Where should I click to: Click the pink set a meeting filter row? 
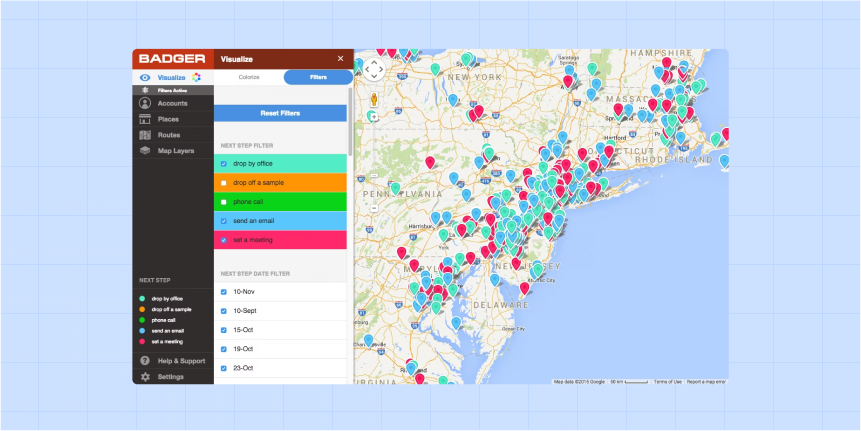point(280,240)
